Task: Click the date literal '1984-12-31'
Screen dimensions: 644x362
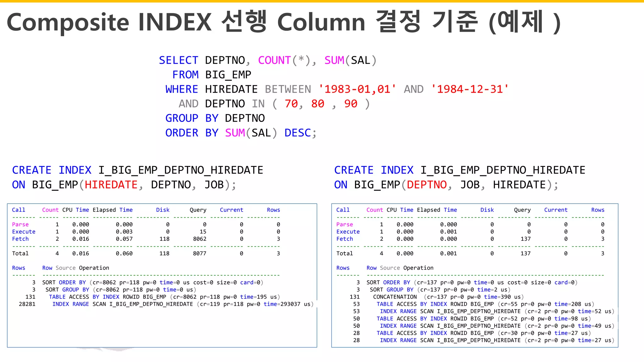Action: (470, 89)
